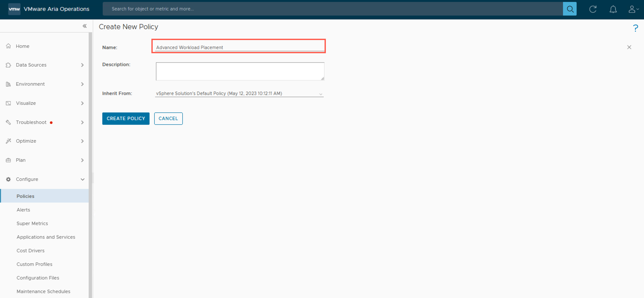Click into the Description text area

pyautogui.click(x=240, y=71)
